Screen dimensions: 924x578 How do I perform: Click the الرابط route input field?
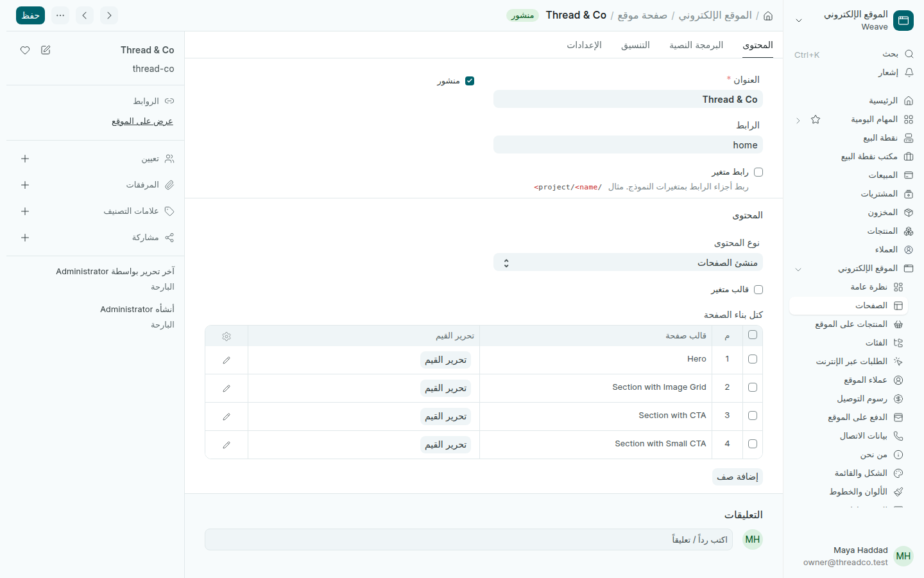(628, 145)
